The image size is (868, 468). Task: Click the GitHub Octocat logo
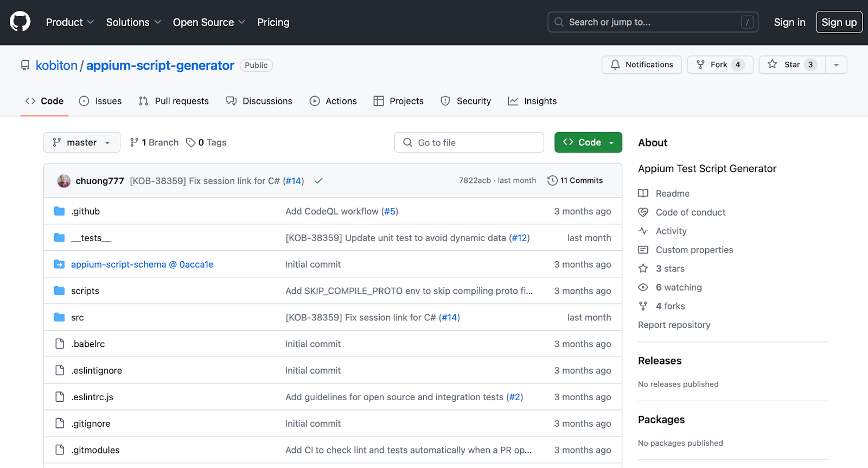pos(20,22)
